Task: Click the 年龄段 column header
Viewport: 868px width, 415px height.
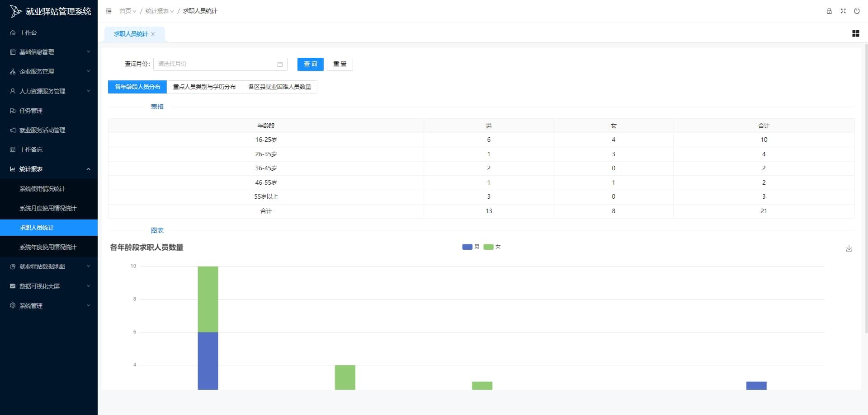Action: pos(266,126)
